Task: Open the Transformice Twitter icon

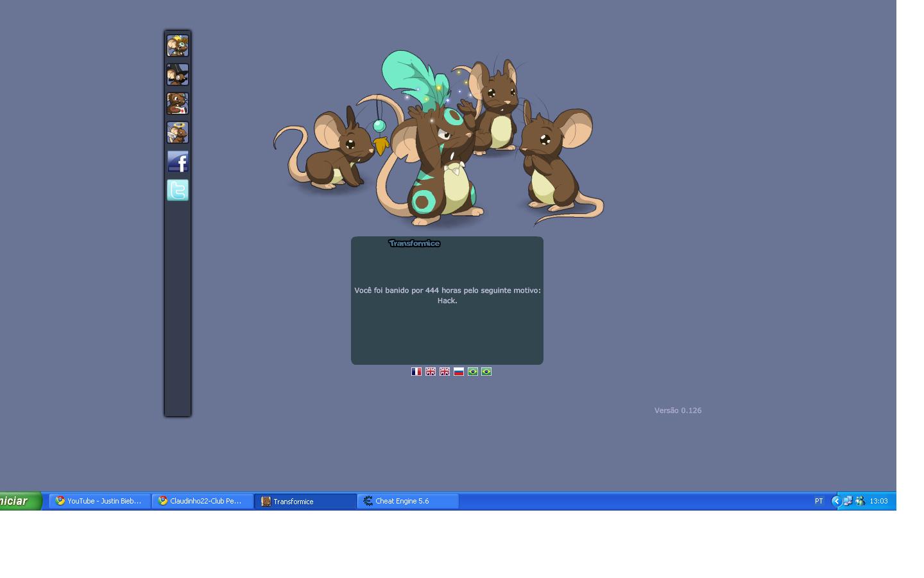Action: pyautogui.click(x=178, y=190)
